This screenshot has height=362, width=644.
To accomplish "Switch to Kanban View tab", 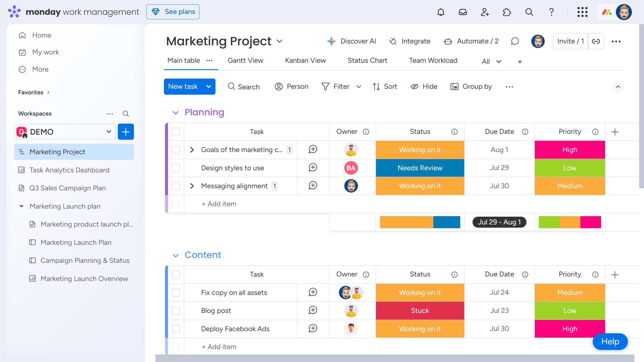I will click(305, 61).
